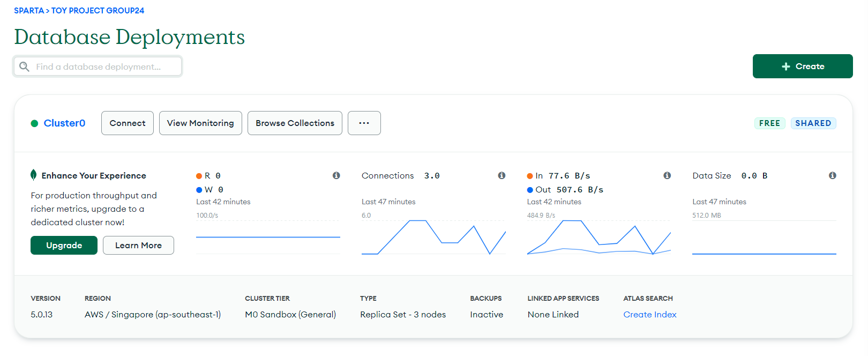Click Replica Set - 3 nodes text
Screen dimensions: 868x356
[x=403, y=315]
